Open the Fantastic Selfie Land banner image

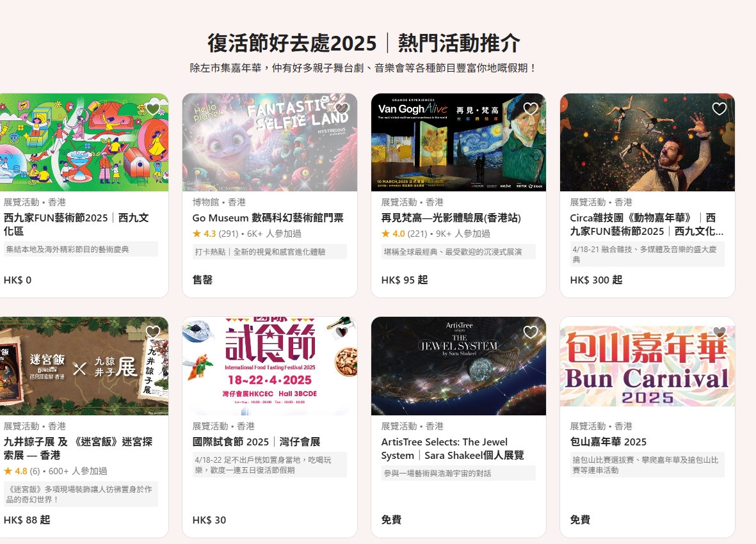click(x=269, y=143)
